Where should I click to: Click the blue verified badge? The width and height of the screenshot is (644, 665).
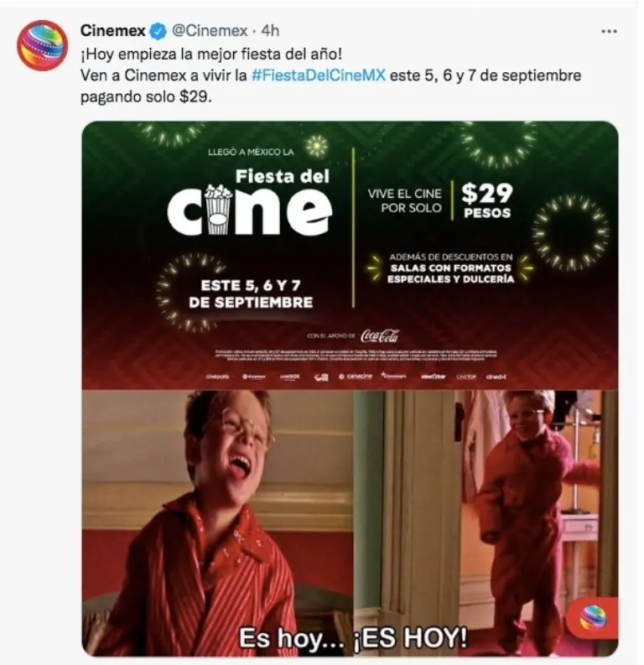(158, 31)
